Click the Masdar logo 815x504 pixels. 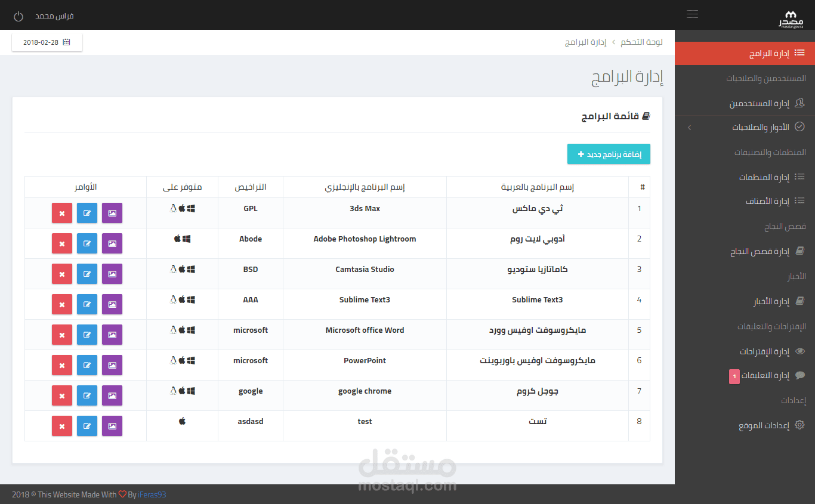pyautogui.click(x=791, y=19)
